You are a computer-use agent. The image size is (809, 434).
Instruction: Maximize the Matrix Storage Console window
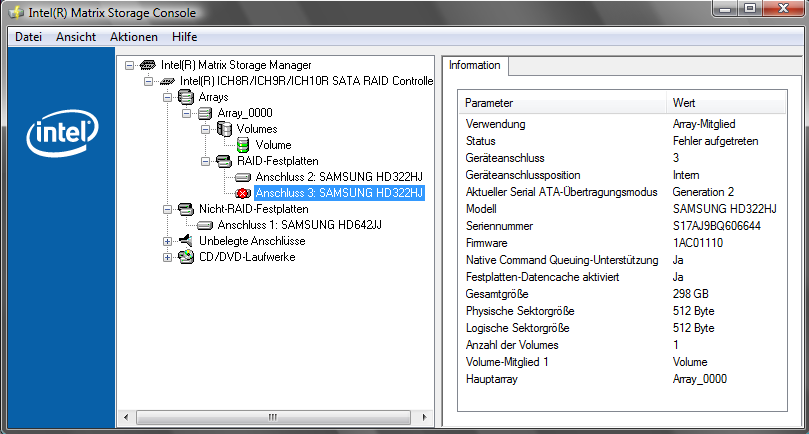750,9
